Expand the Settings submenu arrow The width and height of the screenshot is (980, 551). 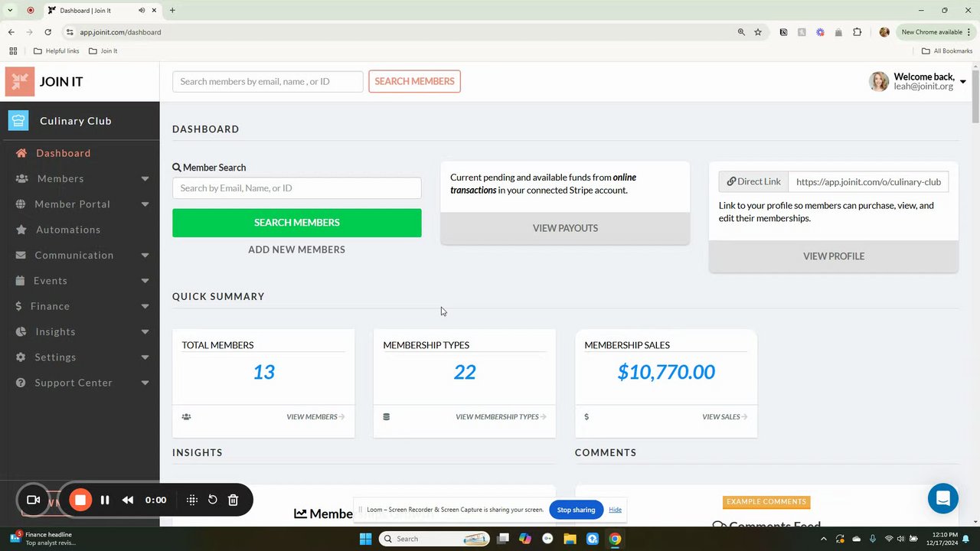[x=145, y=357]
